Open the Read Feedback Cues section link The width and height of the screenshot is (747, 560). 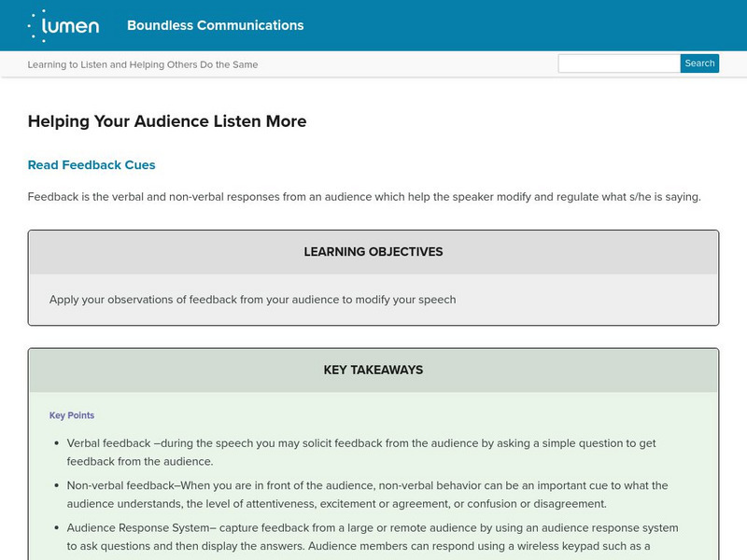click(92, 165)
